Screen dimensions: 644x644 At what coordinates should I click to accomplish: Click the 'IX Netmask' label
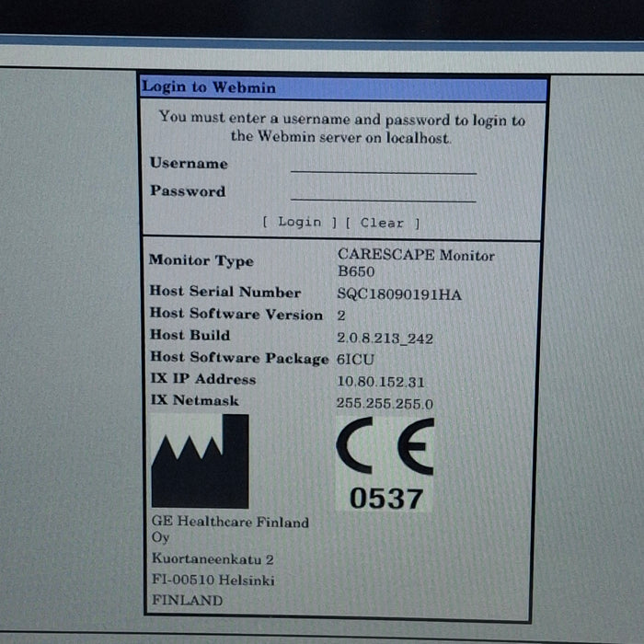coord(194,400)
